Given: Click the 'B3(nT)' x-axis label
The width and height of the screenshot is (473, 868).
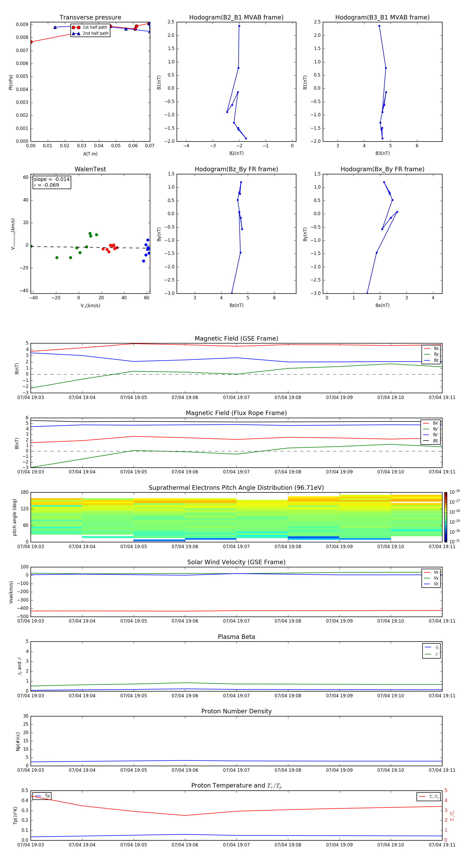Looking at the screenshot, I should pos(382,153).
